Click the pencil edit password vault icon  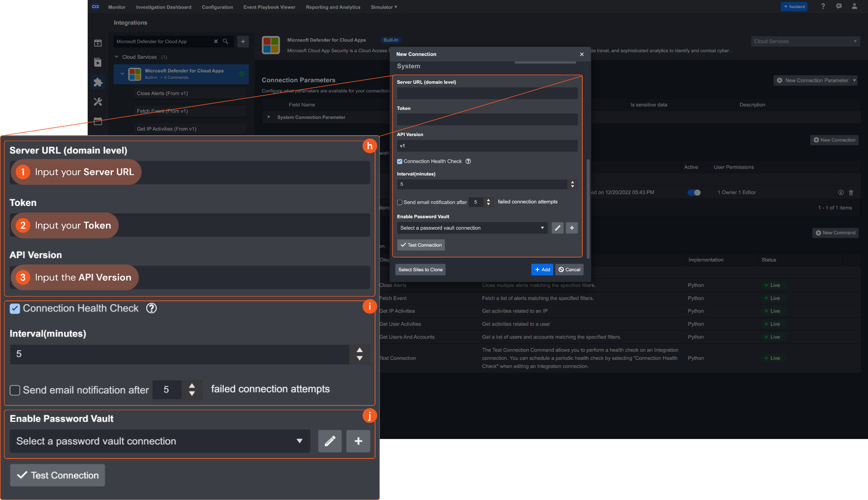[x=557, y=228]
